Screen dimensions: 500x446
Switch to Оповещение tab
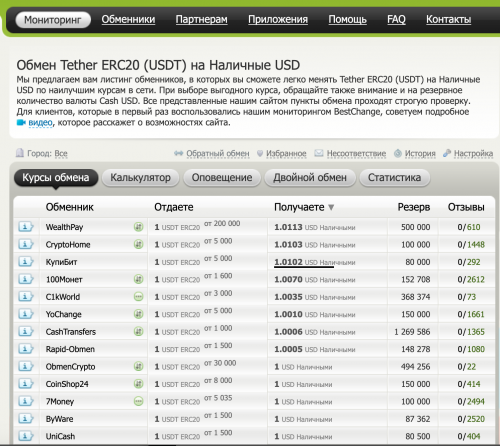pyautogui.click(x=222, y=177)
